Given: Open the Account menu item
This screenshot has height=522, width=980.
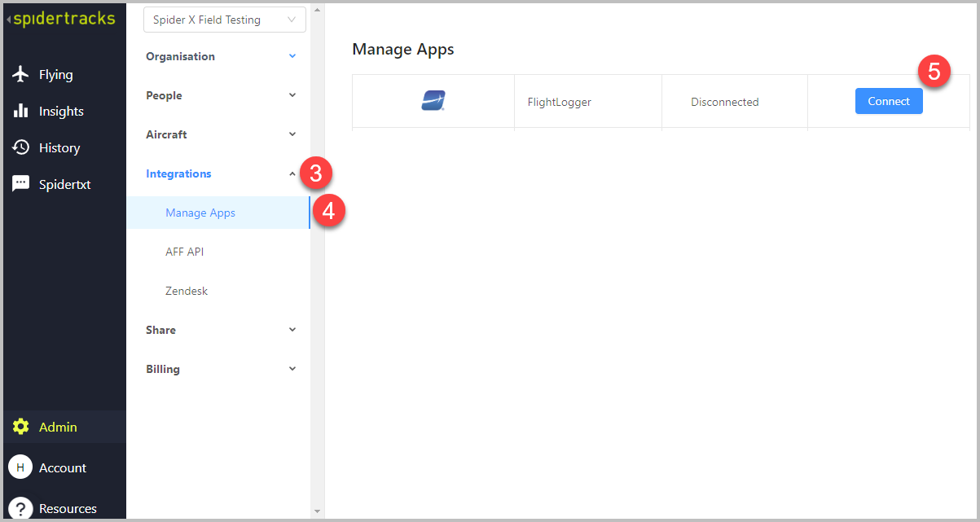Looking at the screenshot, I should pyautogui.click(x=64, y=467).
